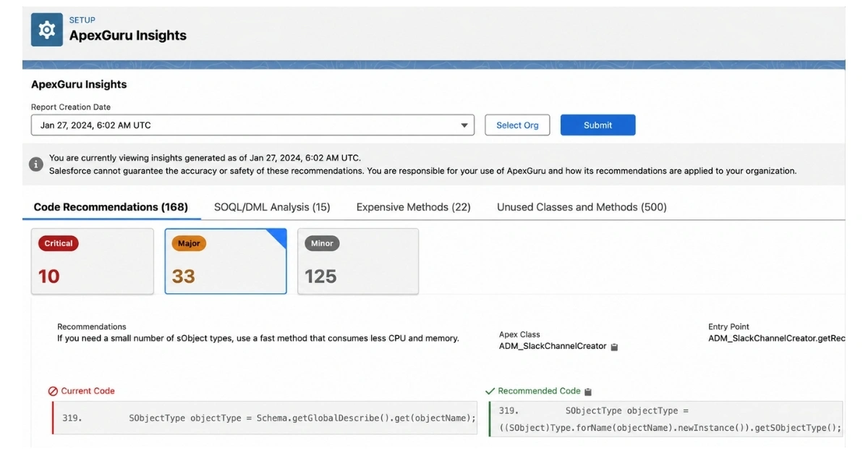
Task: Click the gray Minor badge label
Action: (x=322, y=243)
